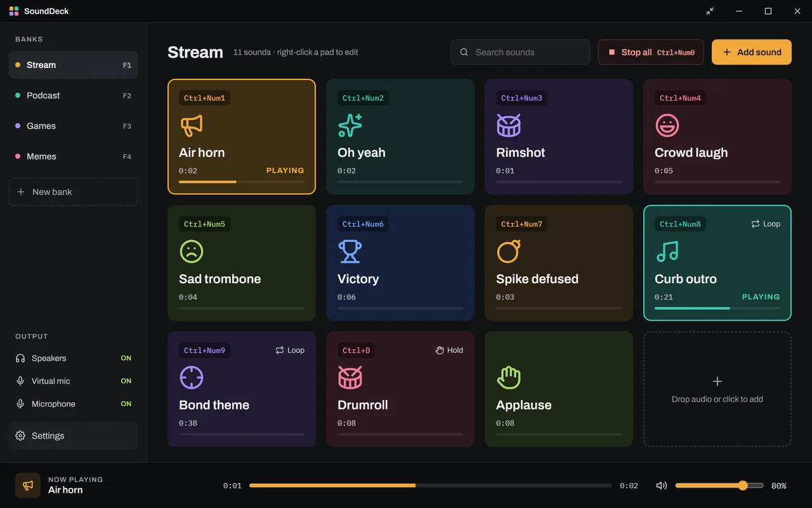This screenshot has height=508, width=812.
Task: Click the trophy icon on Victory pad
Action: pos(350,251)
